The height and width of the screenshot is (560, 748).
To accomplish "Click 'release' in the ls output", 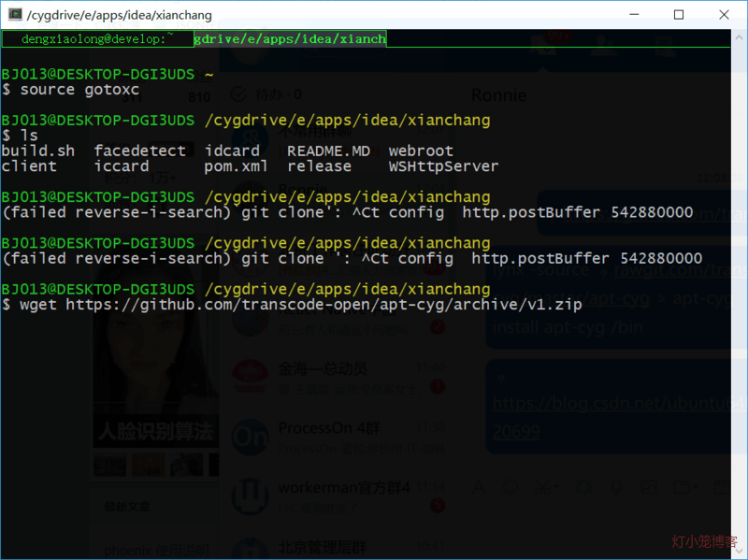I will (x=319, y=166).
